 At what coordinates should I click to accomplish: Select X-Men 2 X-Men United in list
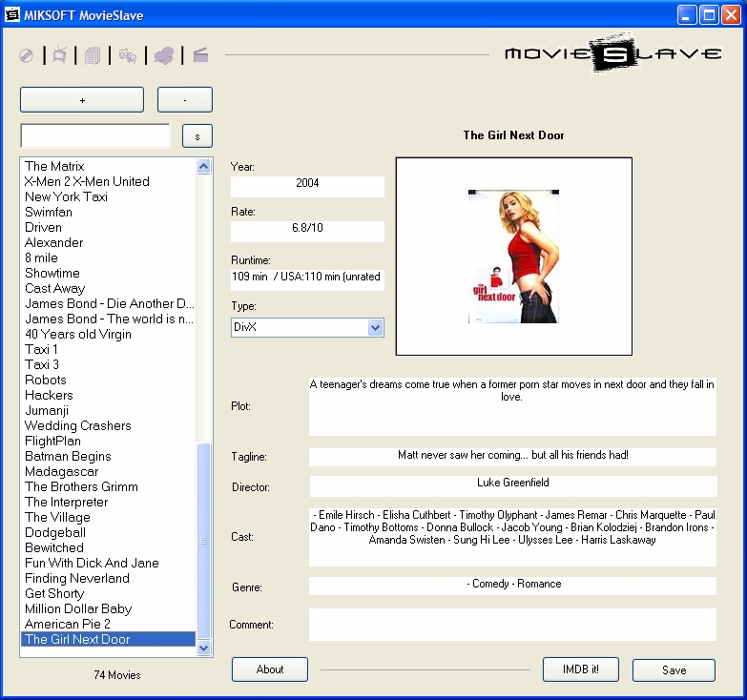point(109,181)
